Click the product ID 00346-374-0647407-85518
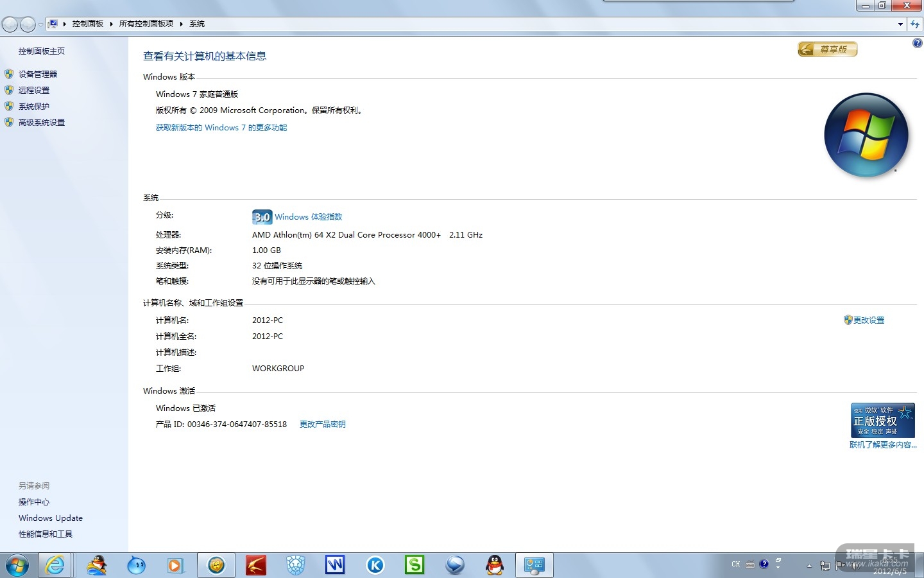 tap(237, 425)
